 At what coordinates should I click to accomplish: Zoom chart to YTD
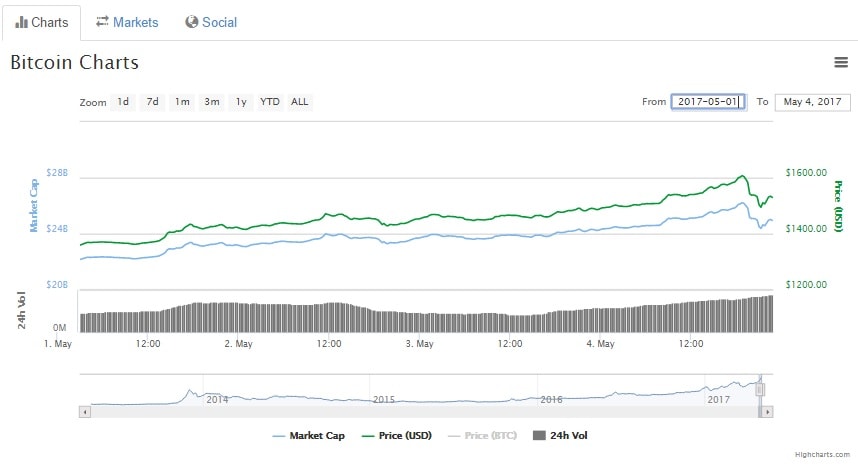(x=270, y=102)
